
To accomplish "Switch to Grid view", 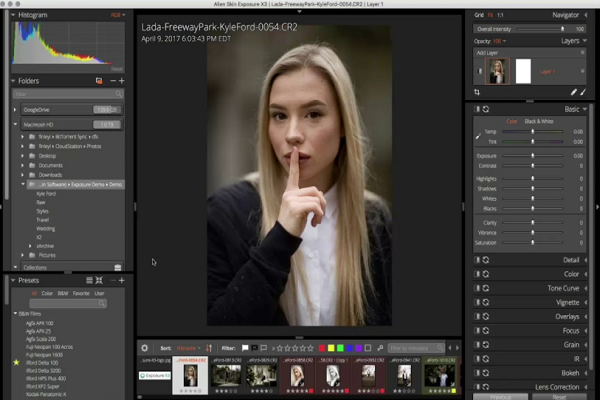I will coord(479,15).
